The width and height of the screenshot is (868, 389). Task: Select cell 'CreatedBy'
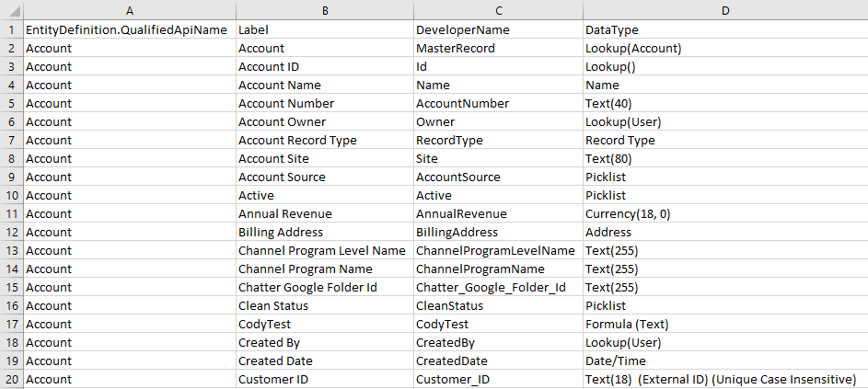point(498,342)
